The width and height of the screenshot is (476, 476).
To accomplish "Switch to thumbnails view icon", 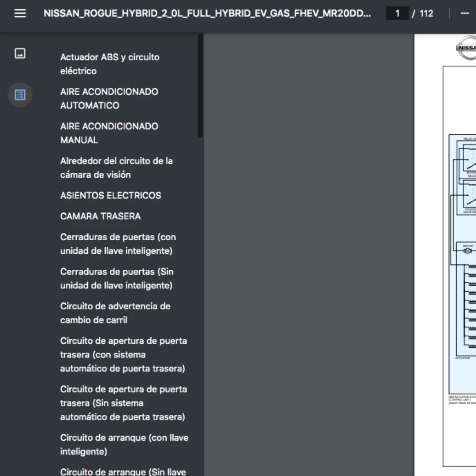I will tap(20, 53).
